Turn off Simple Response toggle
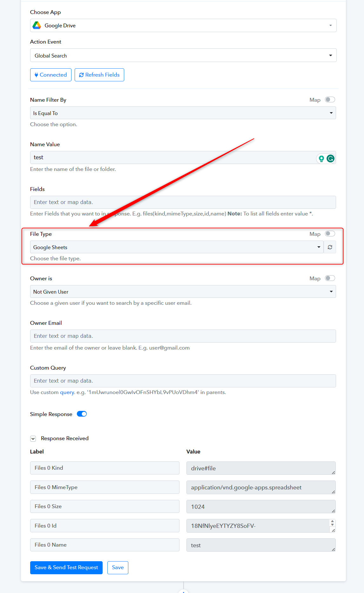Image resolution: width=364 pixels, height=593 pixels. point(82,414)
